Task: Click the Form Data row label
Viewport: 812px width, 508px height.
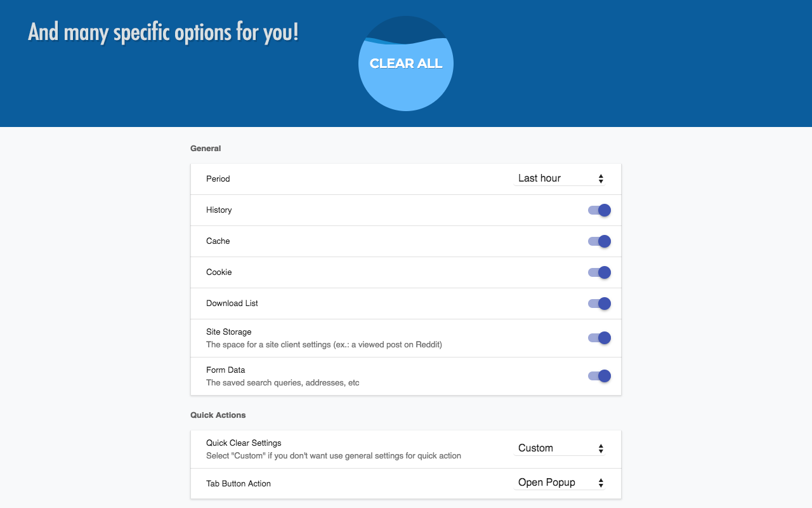Action: click(225, 370)
